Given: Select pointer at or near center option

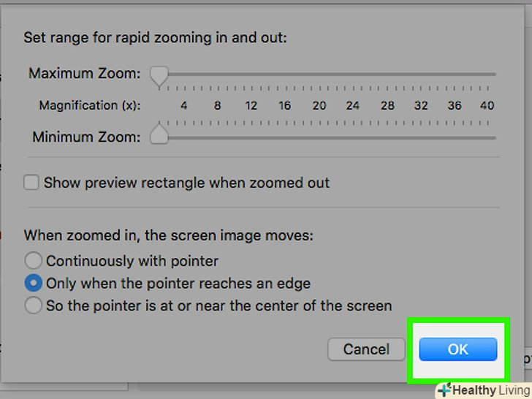Looking at the screenshot, I should tap(34, 305).
